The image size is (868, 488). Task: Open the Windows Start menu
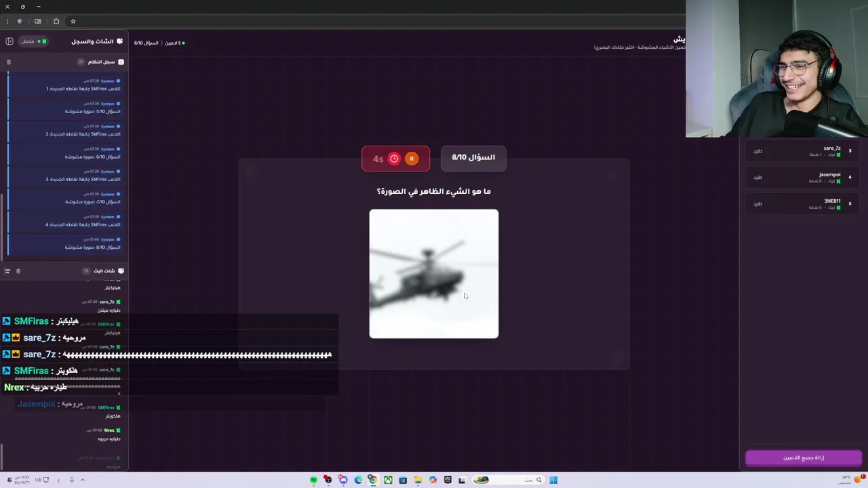click(553, 480)
